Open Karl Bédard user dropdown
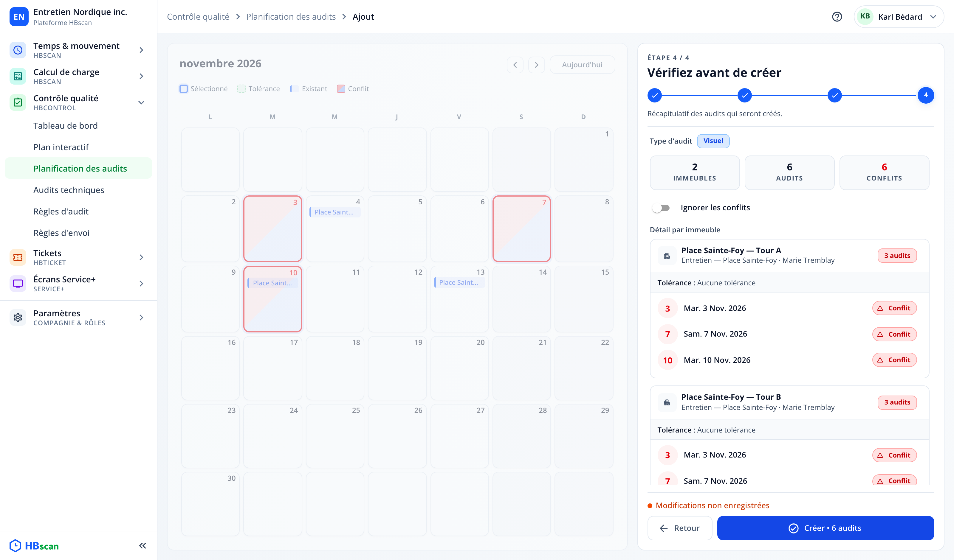The height and width of the screenshot is (560, 954). pos(898,17)
